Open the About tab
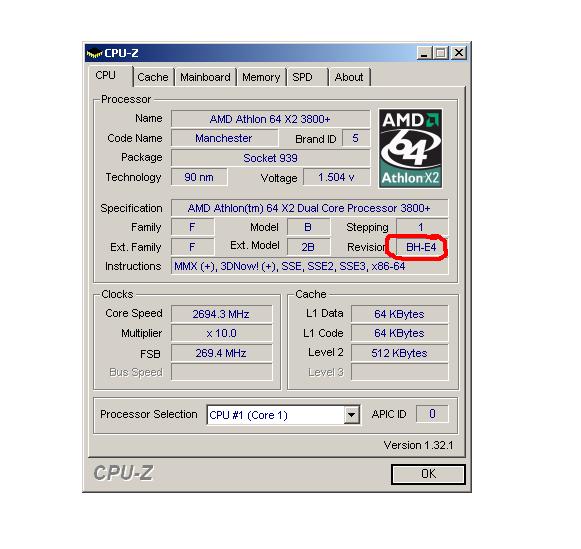Screen dimensions: 581x549 (349, 77)
